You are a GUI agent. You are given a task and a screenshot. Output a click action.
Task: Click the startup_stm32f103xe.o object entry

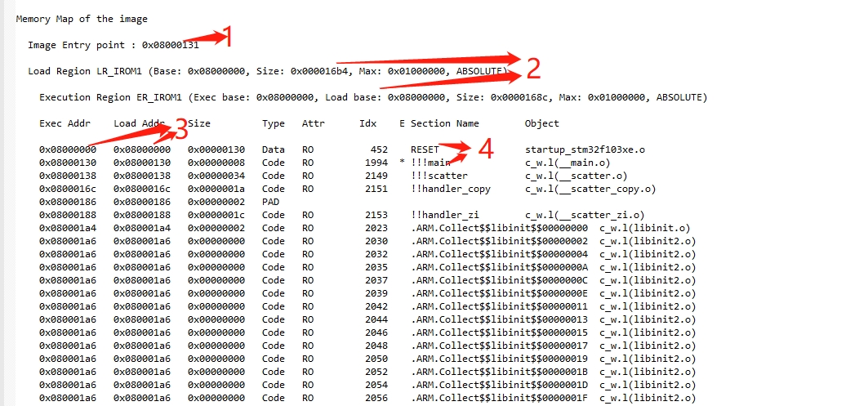click(x=585, y=149)
